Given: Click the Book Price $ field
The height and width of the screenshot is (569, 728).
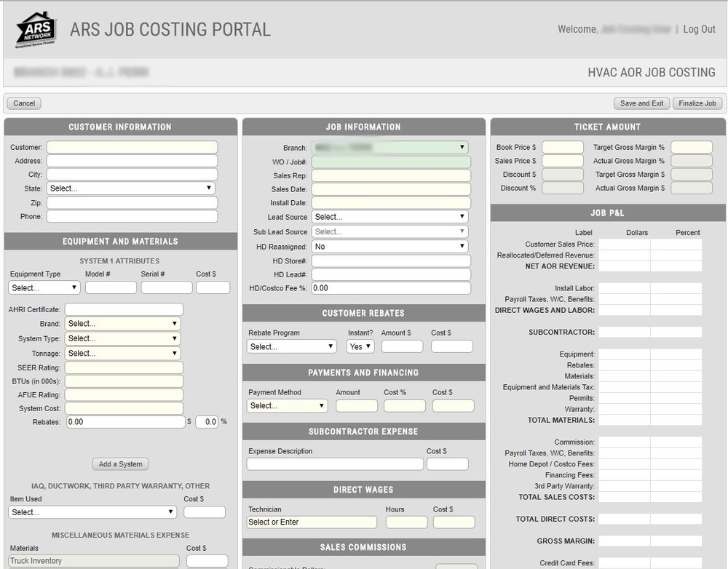Looking at the screenshot, I should click(563, 147).
